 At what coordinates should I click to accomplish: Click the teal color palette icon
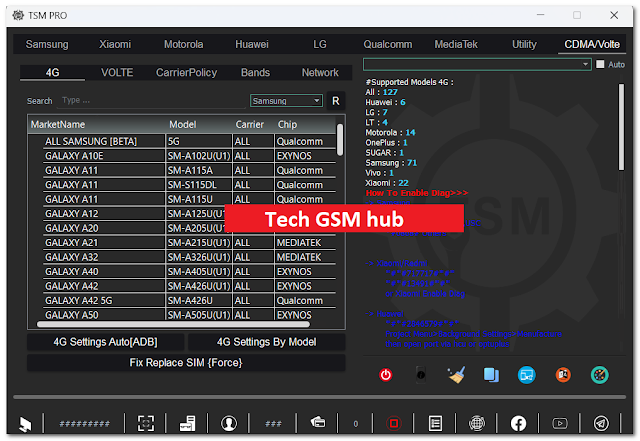tap(599, 374)
